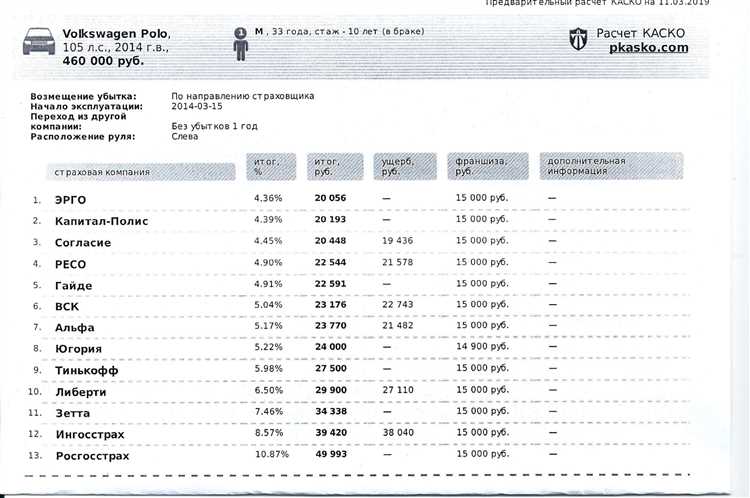
Task: Click the 10.87% rate value
Action: pyautogui.click(x=272, y=454)
